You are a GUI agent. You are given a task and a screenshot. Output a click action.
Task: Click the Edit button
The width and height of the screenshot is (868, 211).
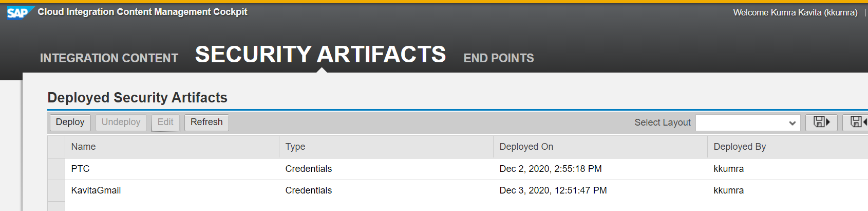pyautogui.click(x=165, y=122)
